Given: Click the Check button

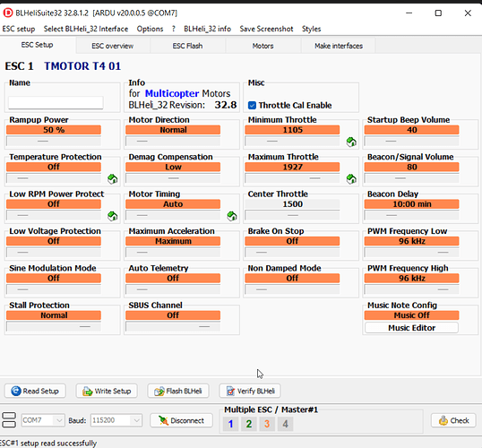Looking at the screenshot, I should pos(453,420).
